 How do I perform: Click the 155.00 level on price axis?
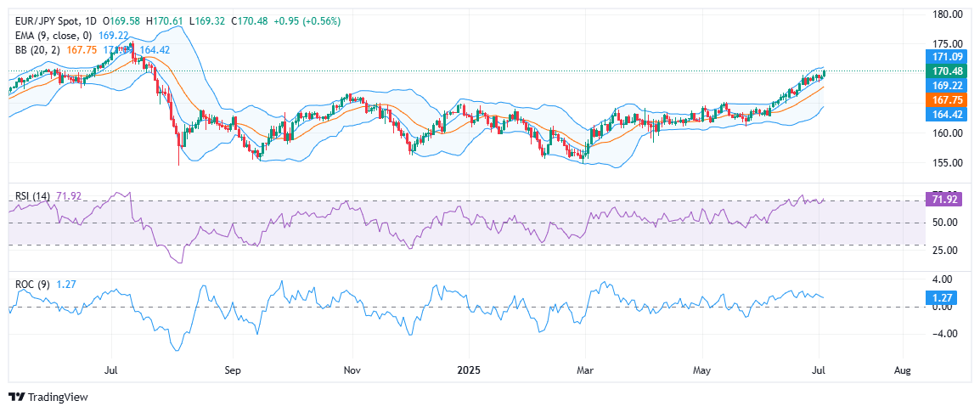click(x=946, y=162)
